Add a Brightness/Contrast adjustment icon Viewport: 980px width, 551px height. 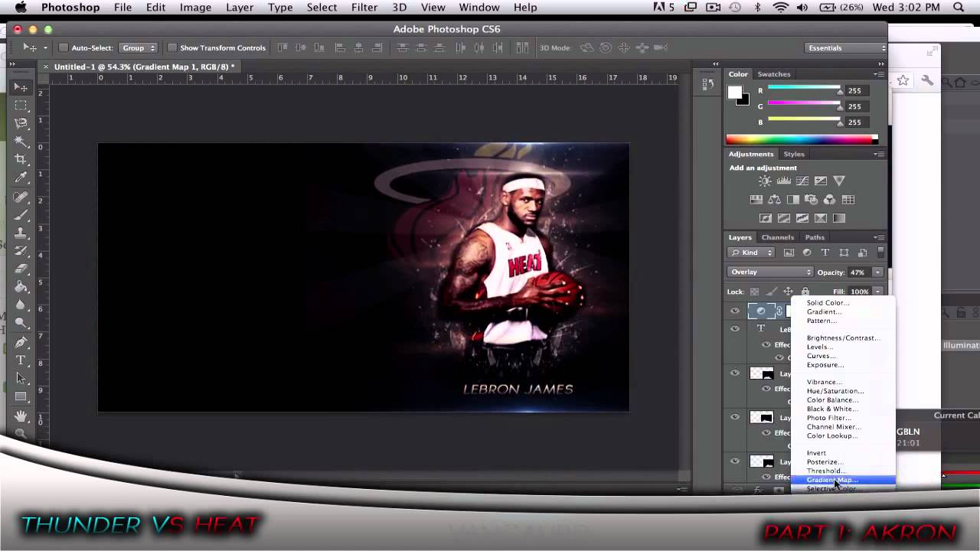tap(765, 181)
